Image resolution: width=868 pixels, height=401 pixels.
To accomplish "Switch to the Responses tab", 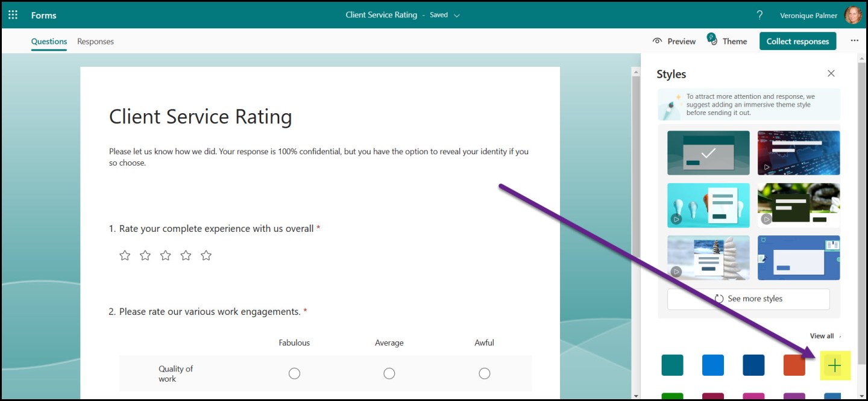I will 95,41.
